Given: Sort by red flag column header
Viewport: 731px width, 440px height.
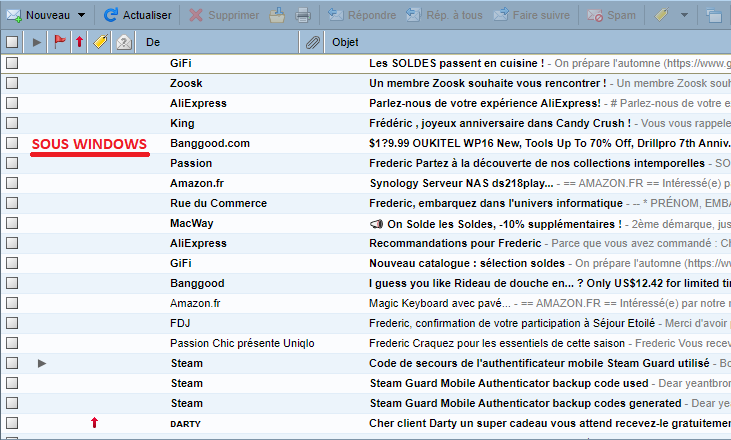Looking at the screenshot, I should [60, 42].
